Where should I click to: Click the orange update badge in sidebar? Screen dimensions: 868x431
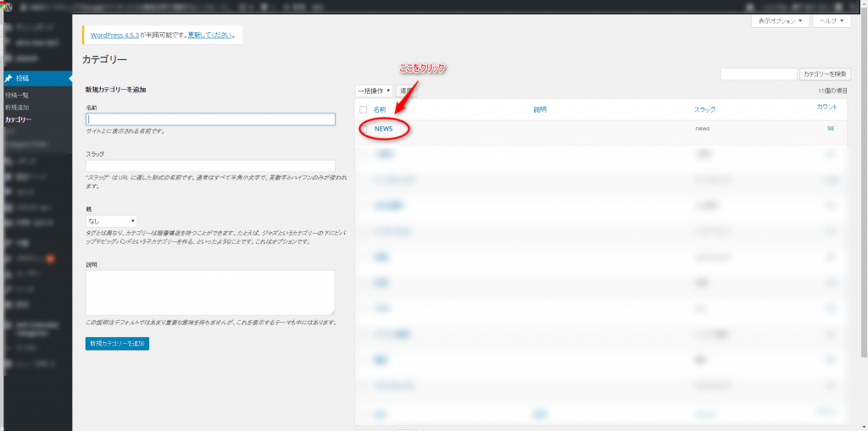pos(51,257)
